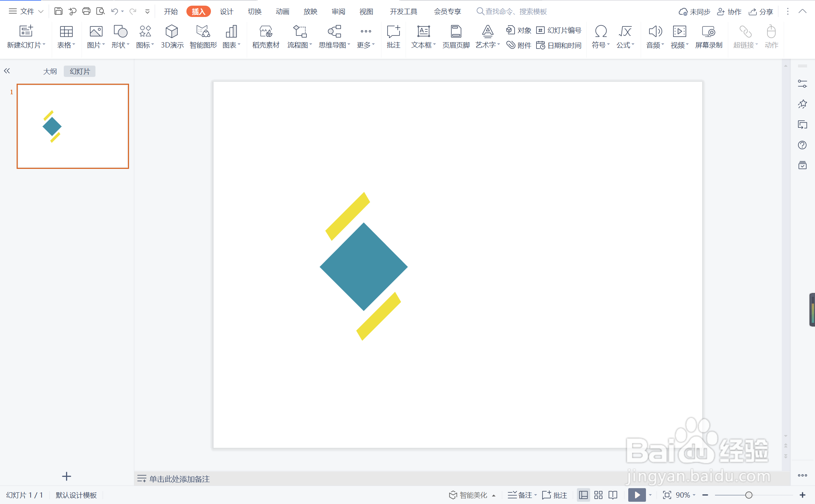Click the zoom slider handle

(x=749, y=495)
